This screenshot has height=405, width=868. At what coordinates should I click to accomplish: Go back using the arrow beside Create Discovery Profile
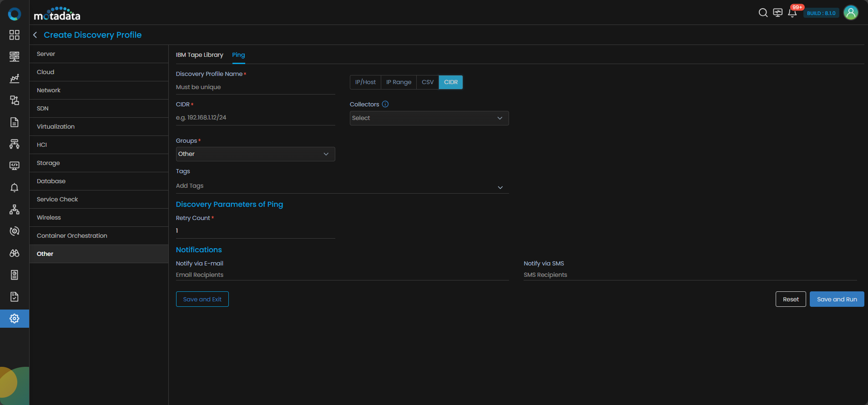[x=35, y=35]
